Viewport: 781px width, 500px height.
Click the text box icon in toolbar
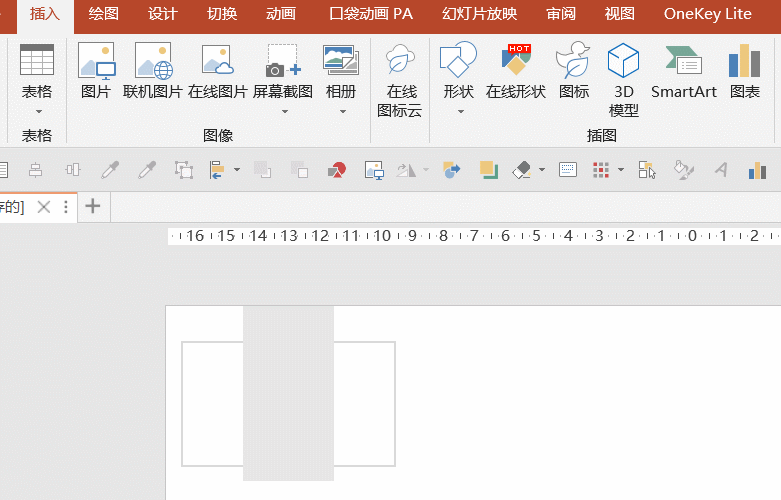pos(568,170)
